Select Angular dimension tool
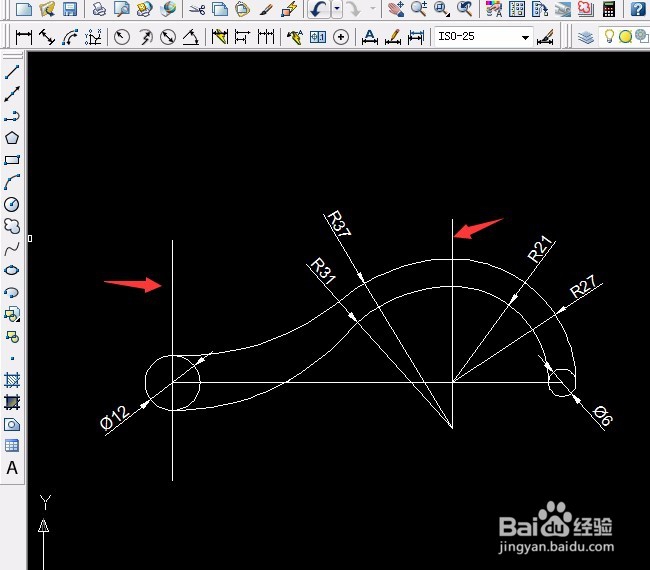650x570 pixels. coord(191,37)
